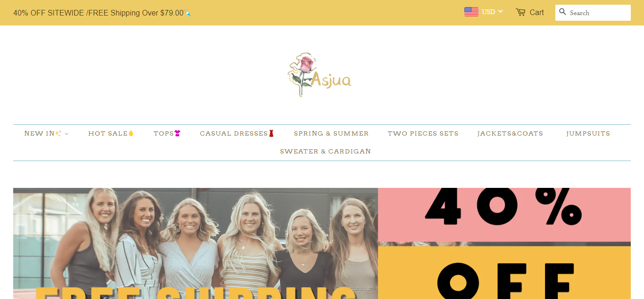Click the 40% off sitewide announcement
This screenshot has height=299, width=644.
102,13
